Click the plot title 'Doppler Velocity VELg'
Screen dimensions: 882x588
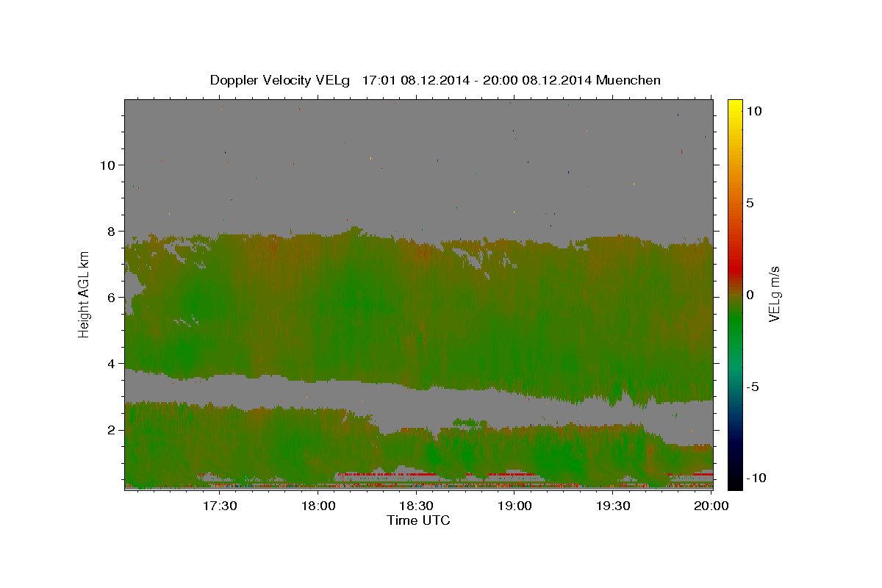tap(280, 80)
